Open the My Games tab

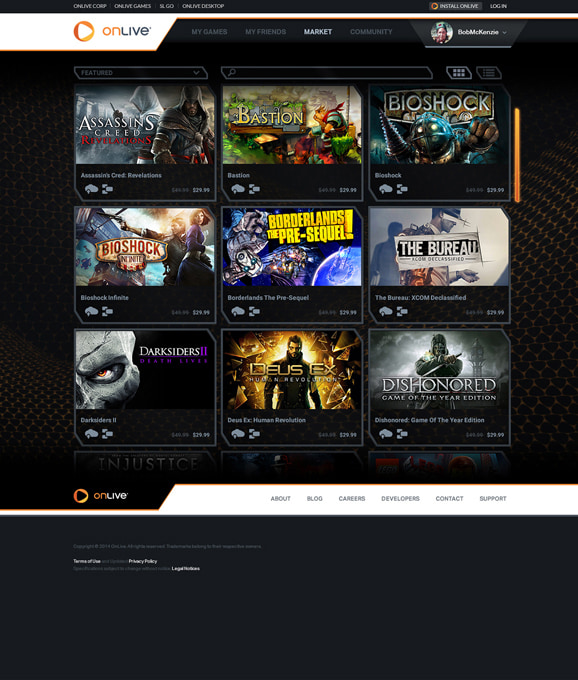(x=209, y=32)
